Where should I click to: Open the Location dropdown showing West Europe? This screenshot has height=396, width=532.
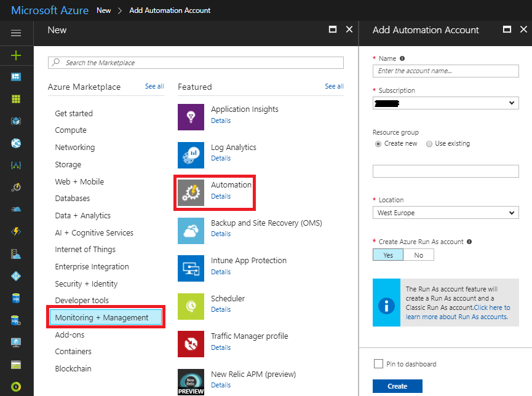pyautogui.click(x=445, y=212)
